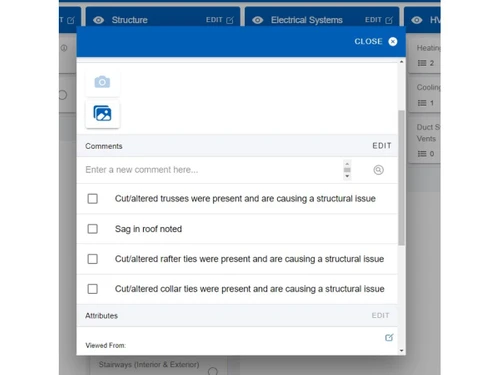The width and height of the screenshot is (500, 375).
Task: Click the list icon under Cooling
Action: tap(422, 103)
